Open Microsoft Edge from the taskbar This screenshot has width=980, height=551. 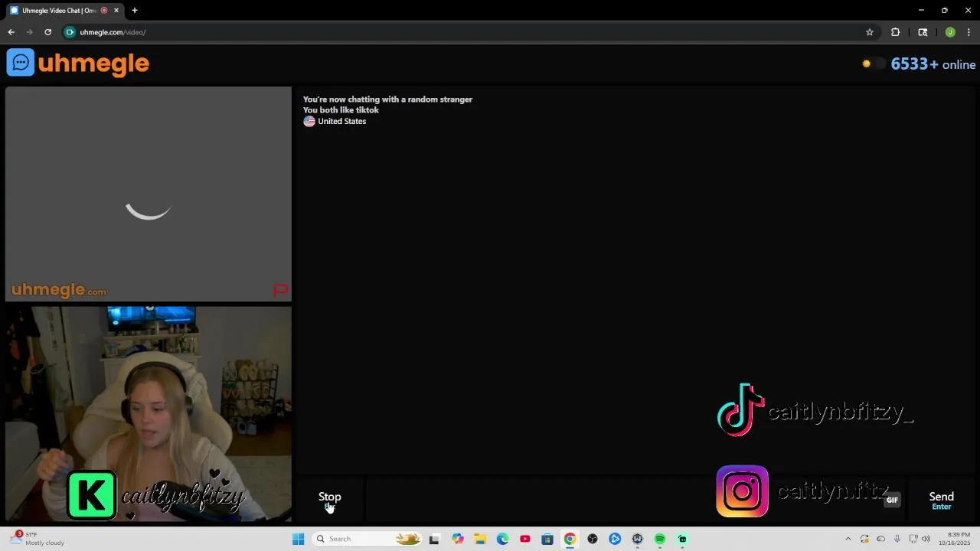click(502, 539)
